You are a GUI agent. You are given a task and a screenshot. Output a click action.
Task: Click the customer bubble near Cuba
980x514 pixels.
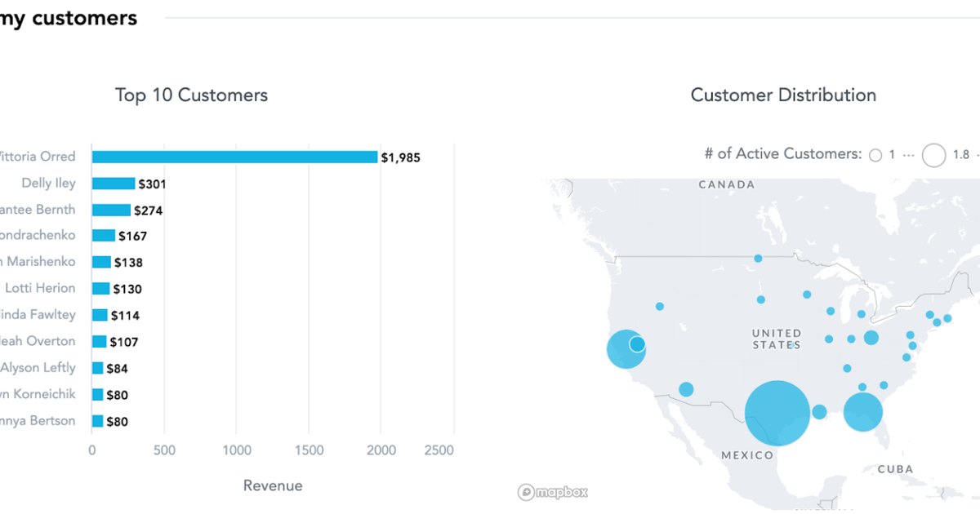click(863, 413)
